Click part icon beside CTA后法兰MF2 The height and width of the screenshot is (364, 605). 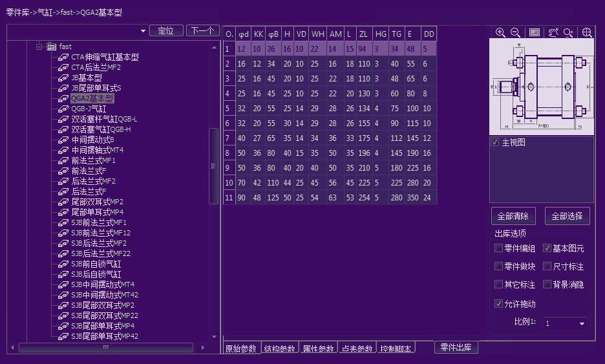click(63, 67)
